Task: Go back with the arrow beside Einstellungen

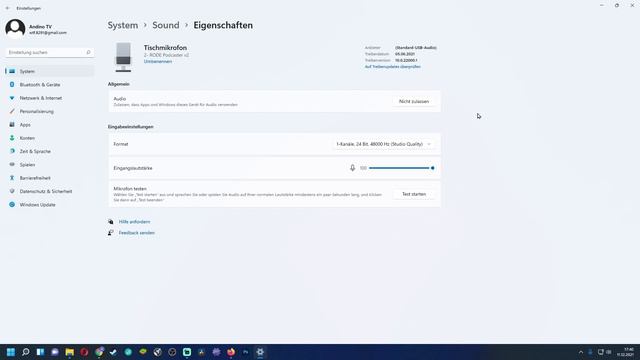Action: pyautogui.click(x=7, y=8)
